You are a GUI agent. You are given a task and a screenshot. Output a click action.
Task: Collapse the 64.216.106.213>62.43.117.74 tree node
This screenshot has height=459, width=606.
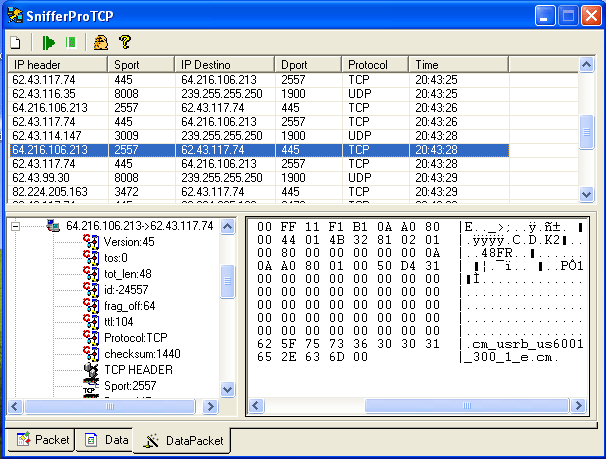point(17,226)
